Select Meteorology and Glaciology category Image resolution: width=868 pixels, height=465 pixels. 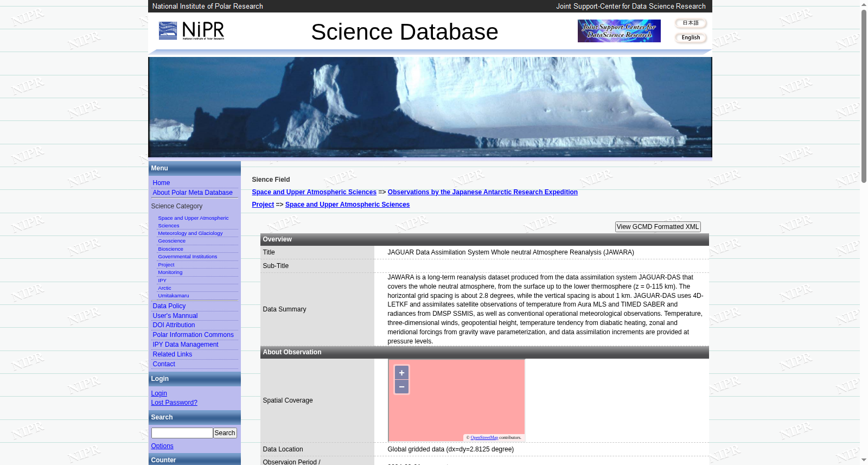(190, 233)
